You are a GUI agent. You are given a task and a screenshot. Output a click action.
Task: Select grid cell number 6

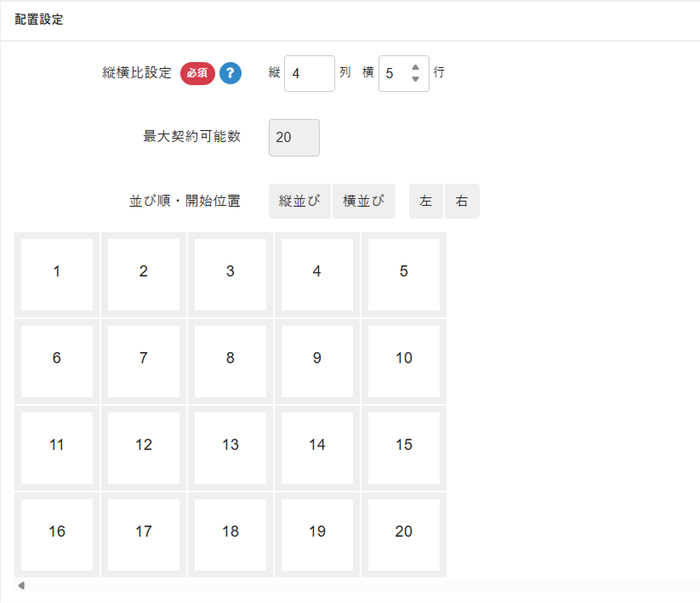click(57, 361)
